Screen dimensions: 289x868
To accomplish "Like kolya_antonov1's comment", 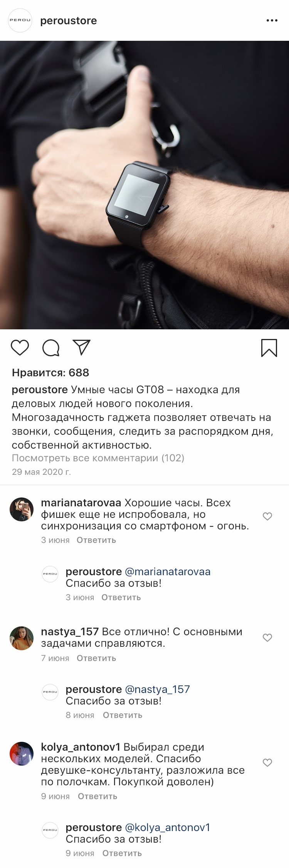I will (x=267, y=763).
